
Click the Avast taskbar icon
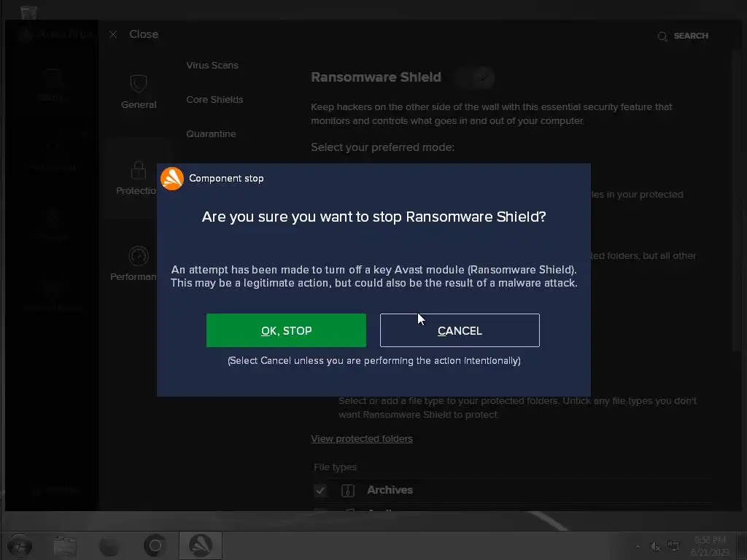click(200, 545)
